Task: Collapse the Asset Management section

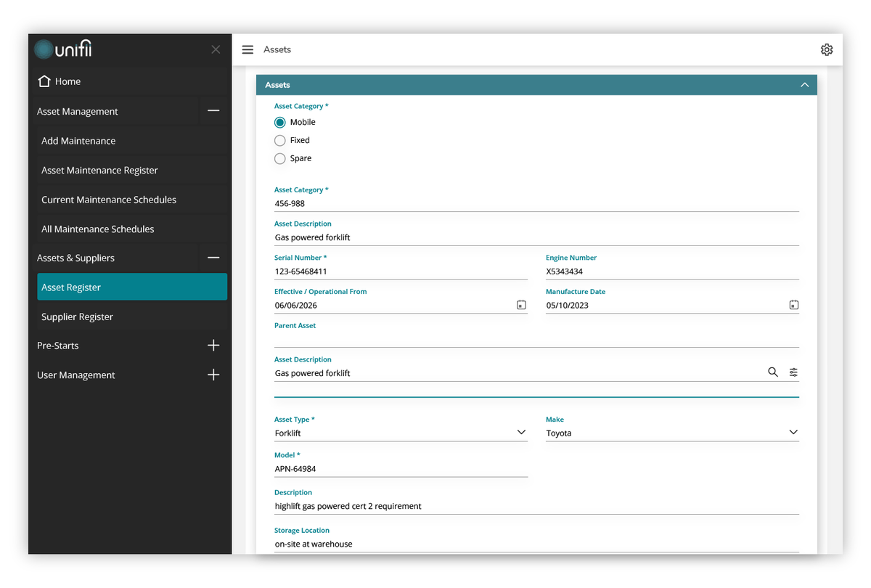Action: coord(213,111)
